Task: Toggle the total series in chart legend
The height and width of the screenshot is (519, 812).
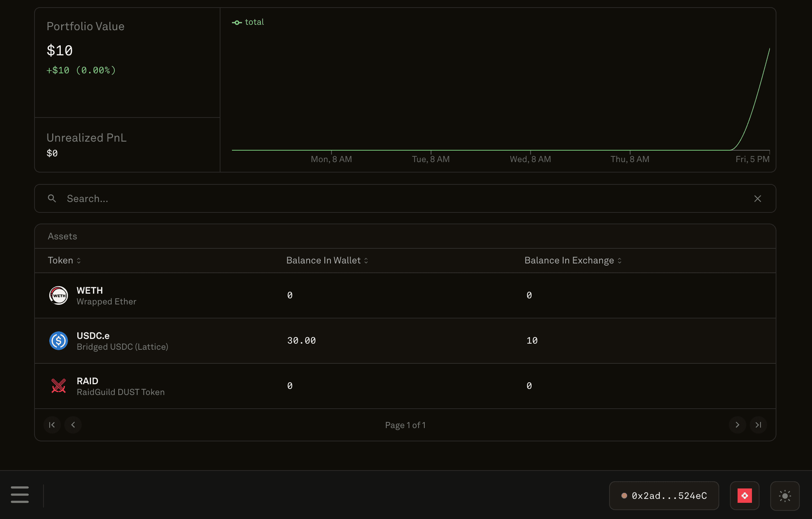Action: click(248, 22)
